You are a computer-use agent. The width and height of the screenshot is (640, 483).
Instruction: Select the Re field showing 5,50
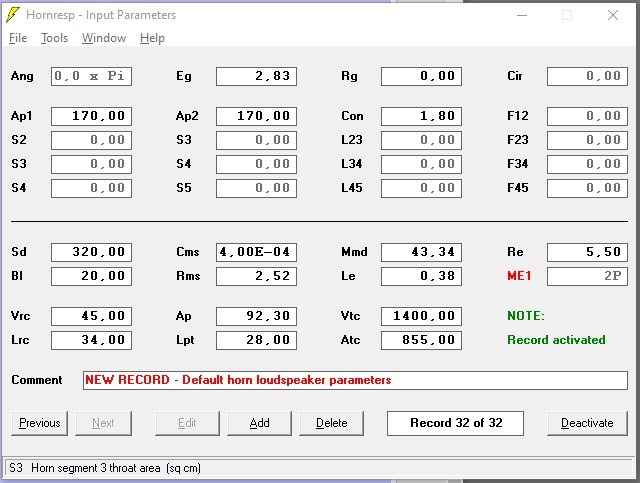click(x=587, y=252)
